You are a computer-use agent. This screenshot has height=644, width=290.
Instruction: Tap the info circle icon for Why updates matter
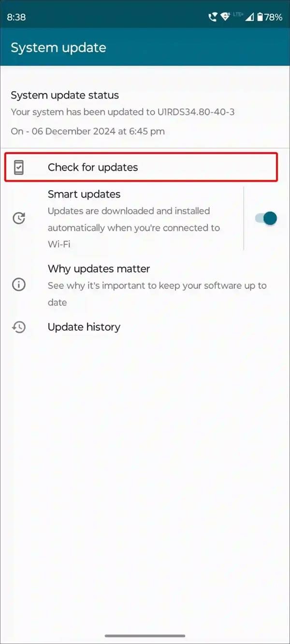[x=18, y=284]
